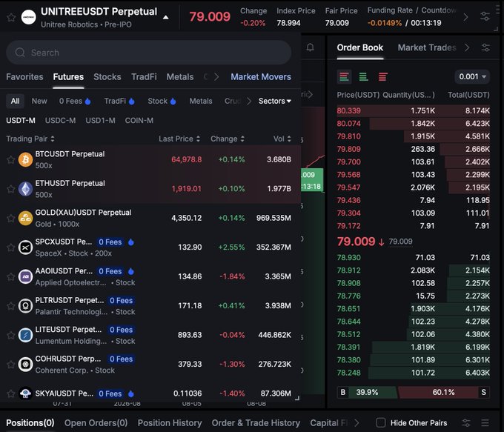Screen dimensions: 504x432
Task: Show more order panel tabs chevron
Action: [x=467, y=47]
